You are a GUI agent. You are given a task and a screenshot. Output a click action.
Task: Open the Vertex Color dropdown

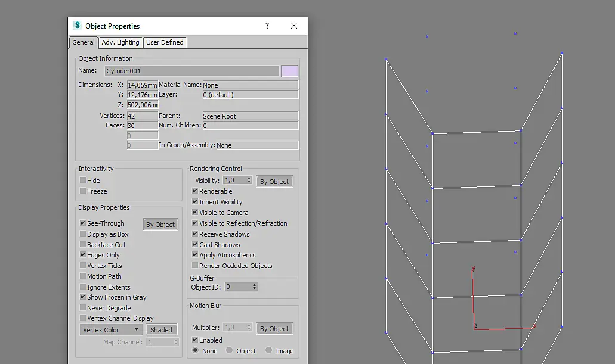click(x=111, y=330)
